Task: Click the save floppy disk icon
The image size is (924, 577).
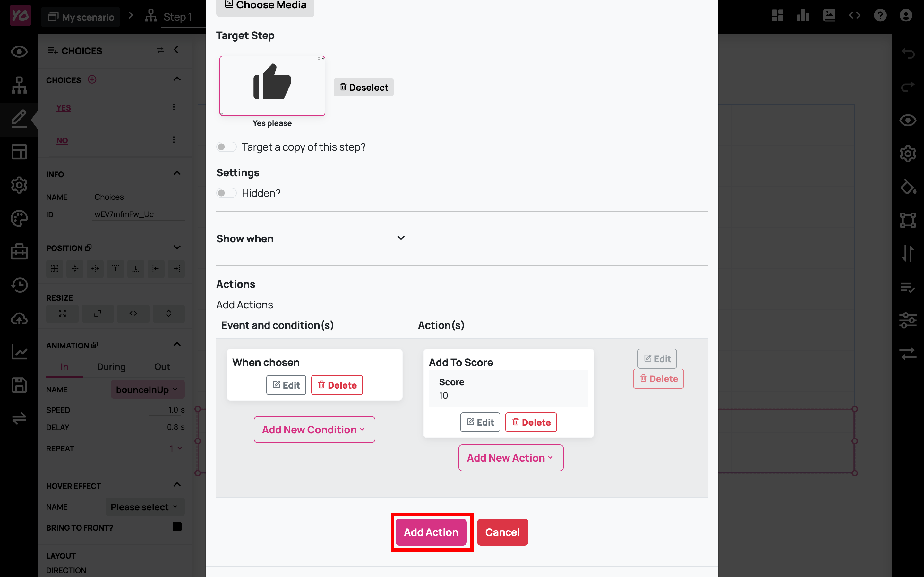Action: point(19,385)
